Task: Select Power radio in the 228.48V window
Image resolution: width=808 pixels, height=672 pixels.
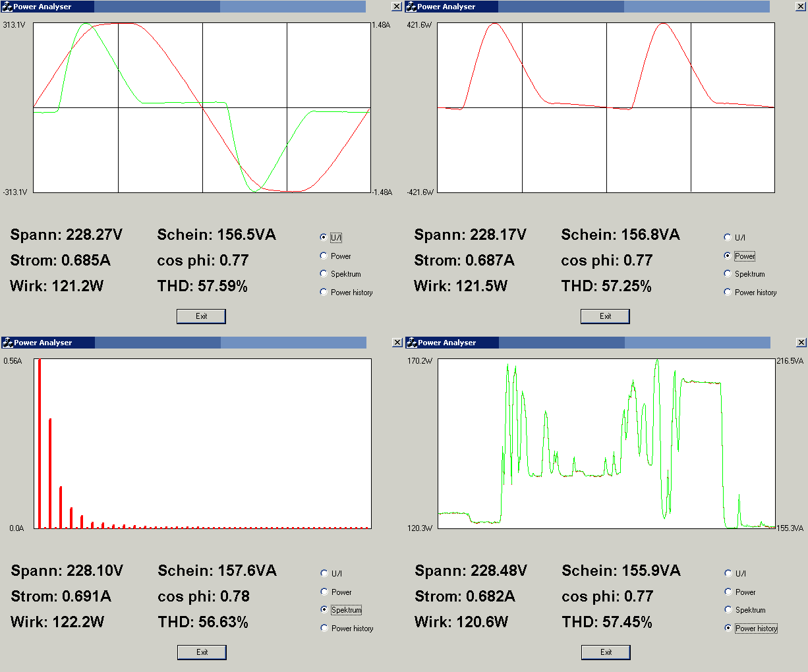Action: coord(728,592)
